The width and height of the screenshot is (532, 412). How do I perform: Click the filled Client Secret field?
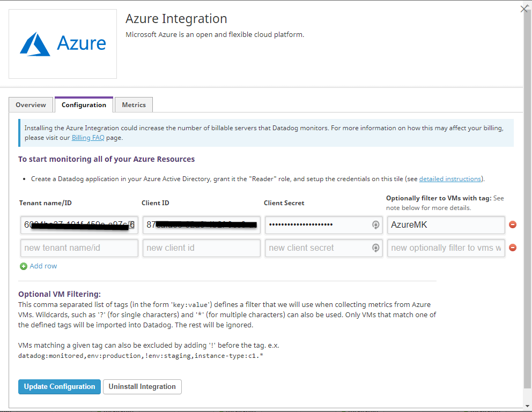[324, 225]
